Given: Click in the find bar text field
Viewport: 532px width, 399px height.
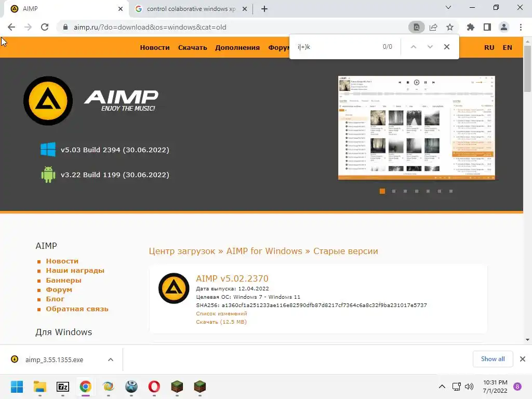Looking at the screenshot, I should [x=336, y=47].
